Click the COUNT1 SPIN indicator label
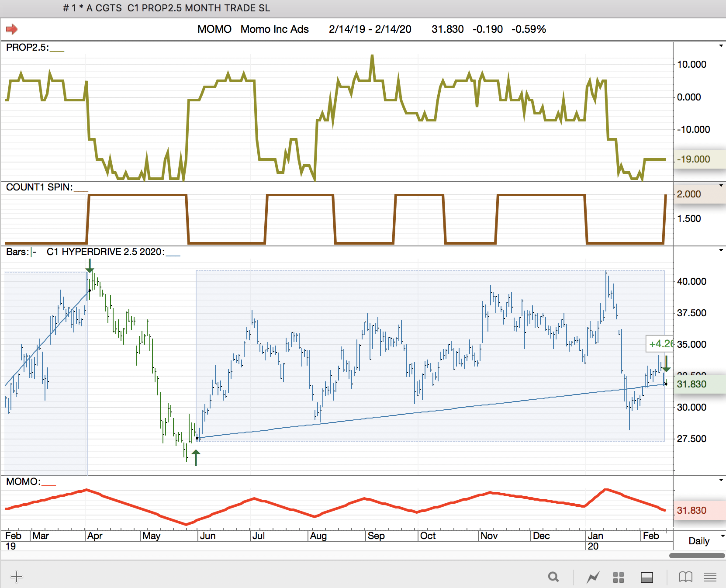The image size is (726, 588). [39, 187]
